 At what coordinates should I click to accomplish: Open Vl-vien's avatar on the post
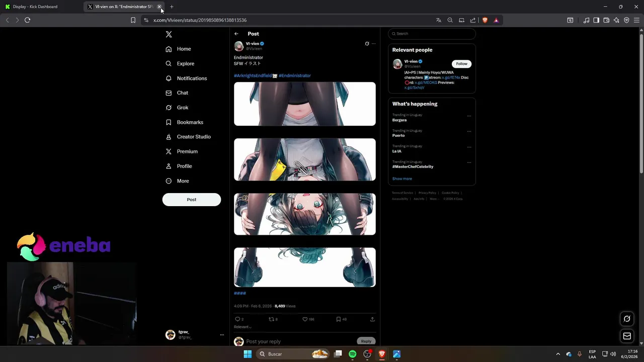239,46
